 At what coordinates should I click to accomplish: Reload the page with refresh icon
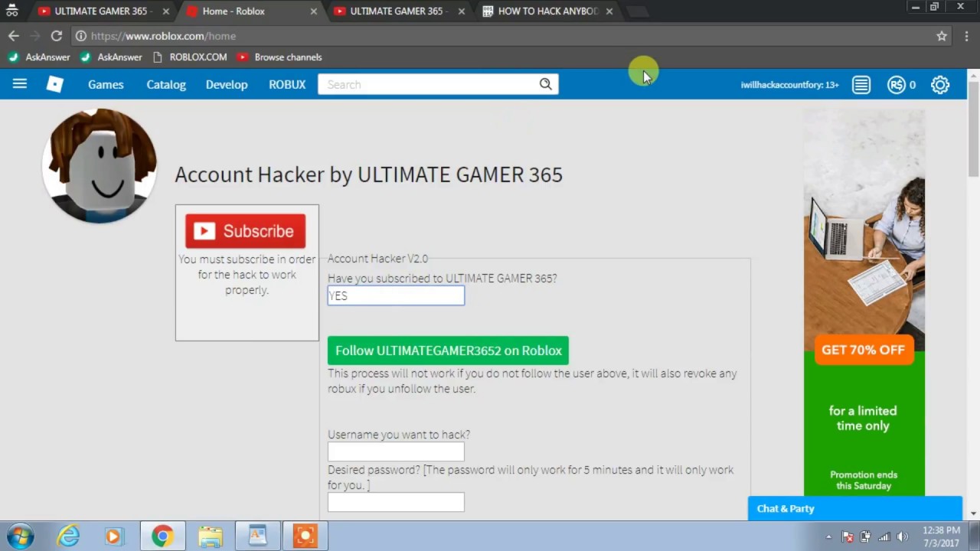[56, 35]
